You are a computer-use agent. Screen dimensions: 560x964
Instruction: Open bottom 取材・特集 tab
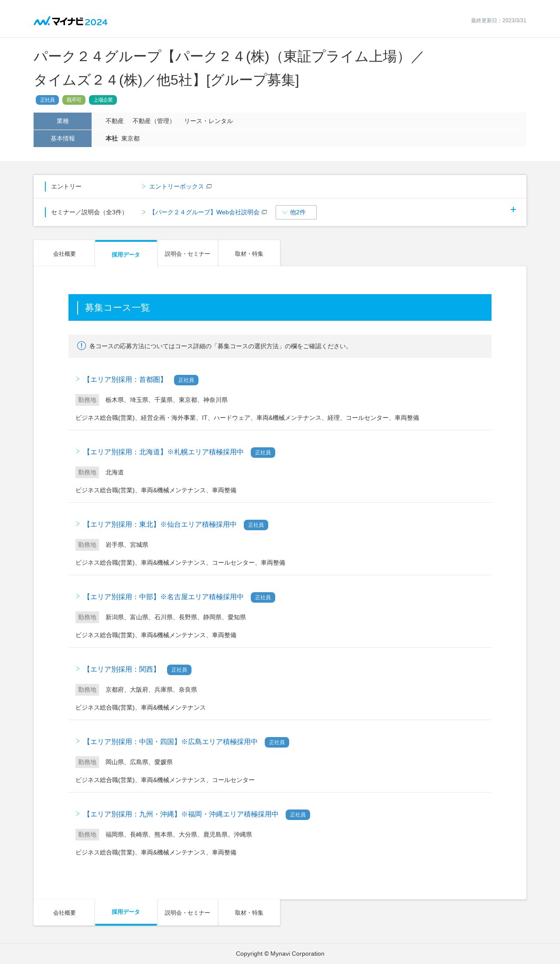point(249,913)
